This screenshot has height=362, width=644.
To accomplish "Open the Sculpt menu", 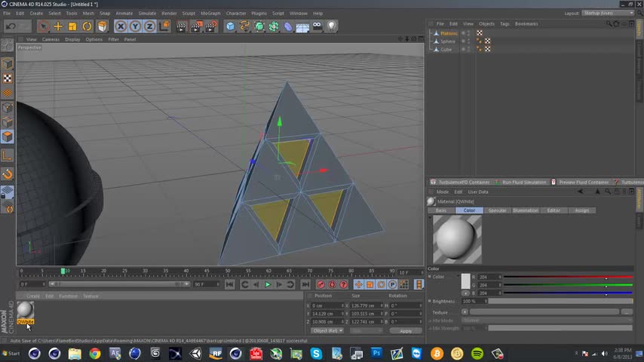I will (189, 13).
